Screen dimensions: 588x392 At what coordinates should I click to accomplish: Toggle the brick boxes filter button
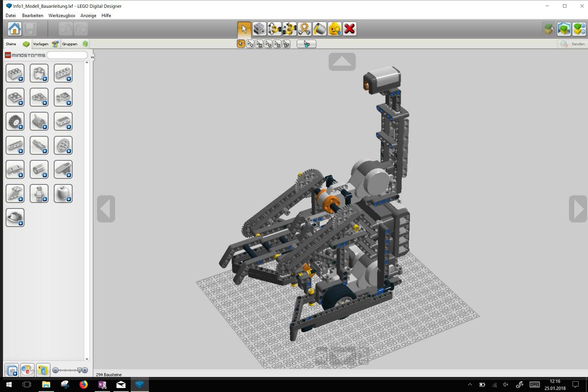[43, 370]
